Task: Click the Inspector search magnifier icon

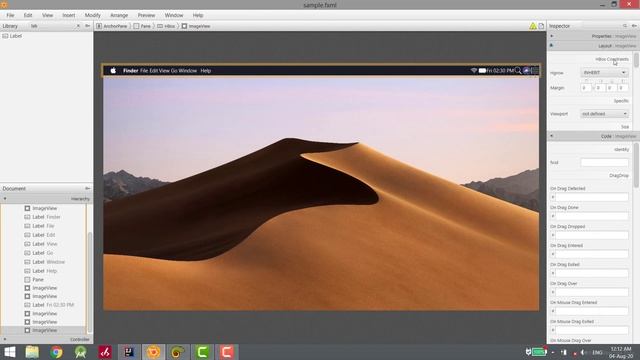Action: click(x=624, y=26)
